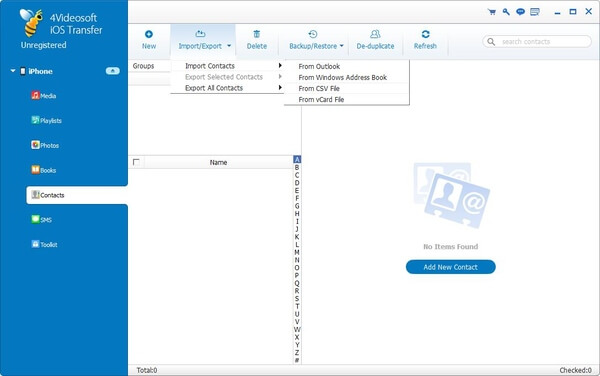Click the register key icon
The image size is (600, 376).
coord(506,12)
